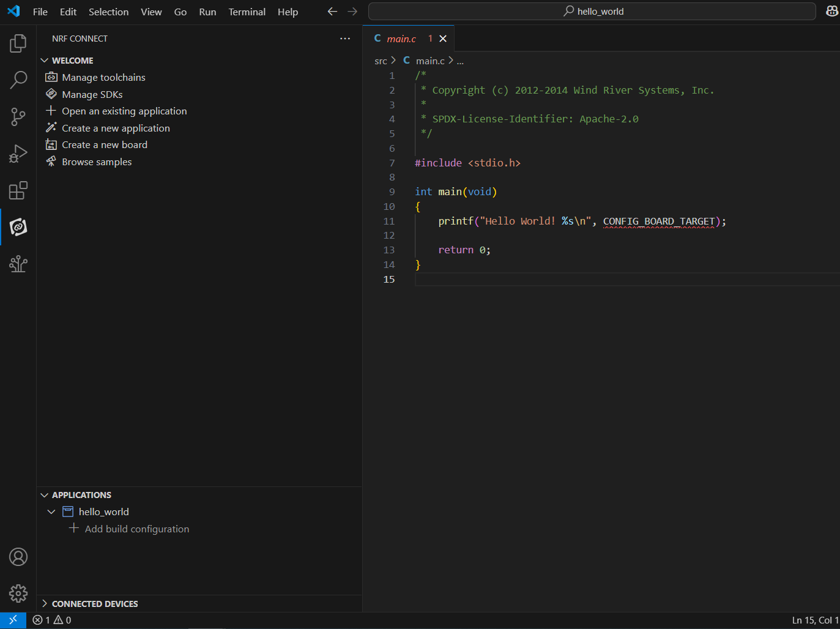Open the problems error and warning count
This screenshot has width=840, height=629.
52,620
